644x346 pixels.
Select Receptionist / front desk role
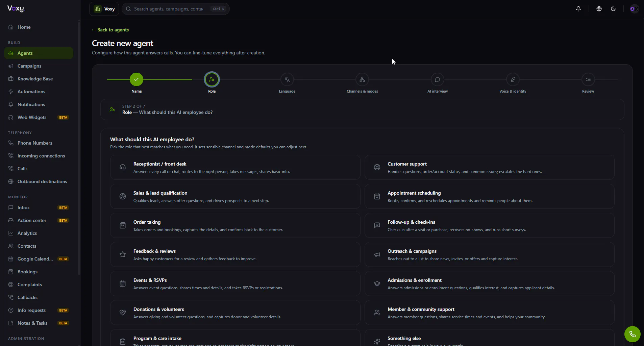[235, 167]
